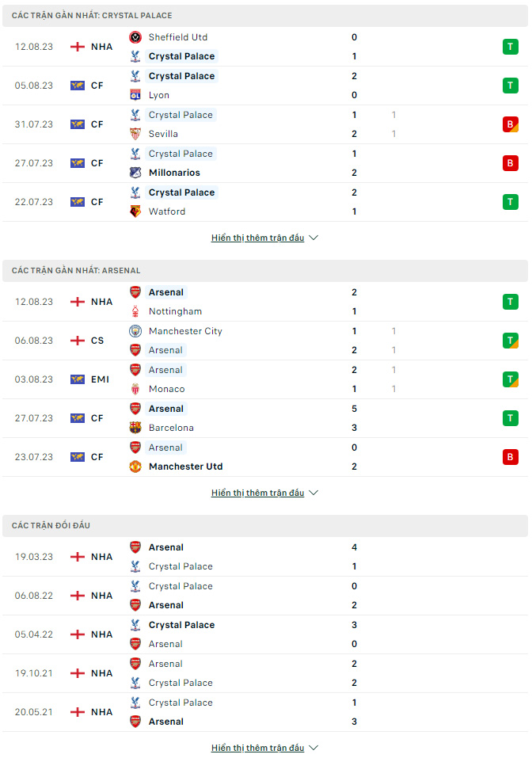Click the Manchester City team logo

click(x=135, y=331)
